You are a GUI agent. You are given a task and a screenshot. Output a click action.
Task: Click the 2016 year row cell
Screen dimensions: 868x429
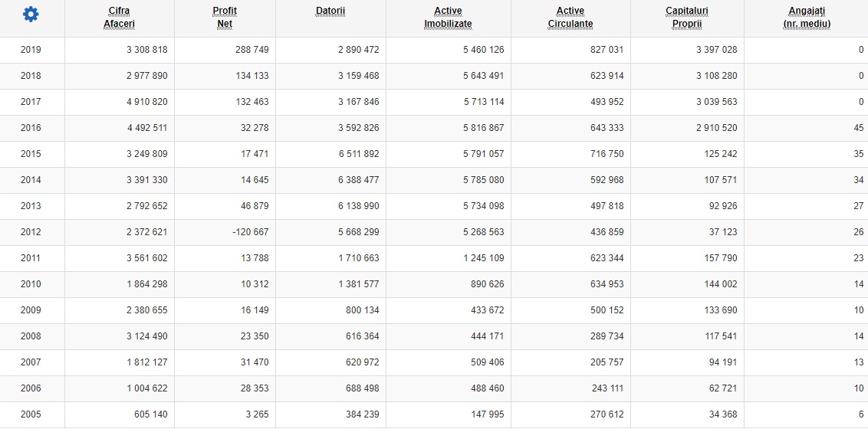(31, 128)
